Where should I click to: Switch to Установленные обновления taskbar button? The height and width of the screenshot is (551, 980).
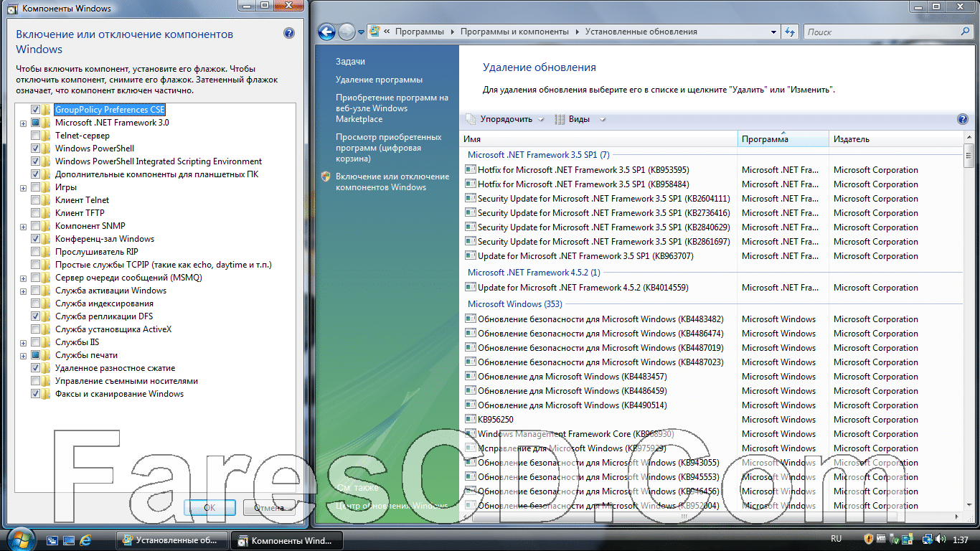pyautogui.click(x=173, y=540)
